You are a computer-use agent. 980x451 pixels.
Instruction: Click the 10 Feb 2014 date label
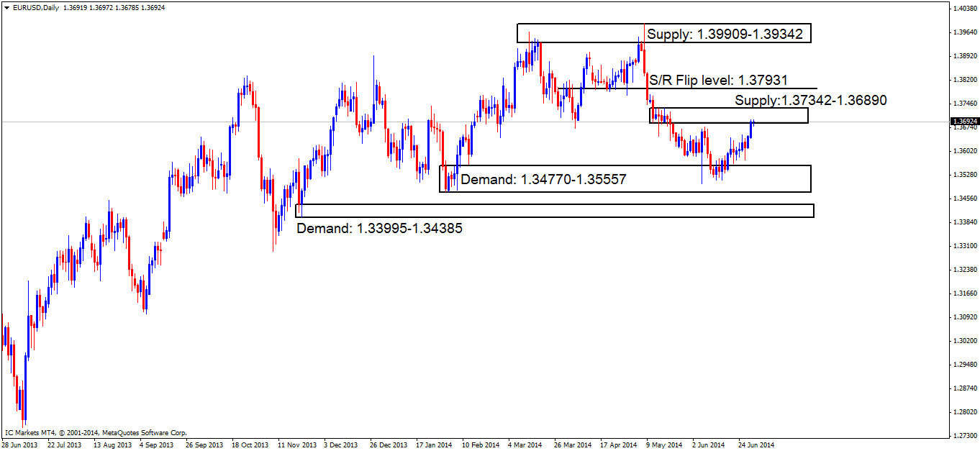pyautogui.click(x=480, y=445)
